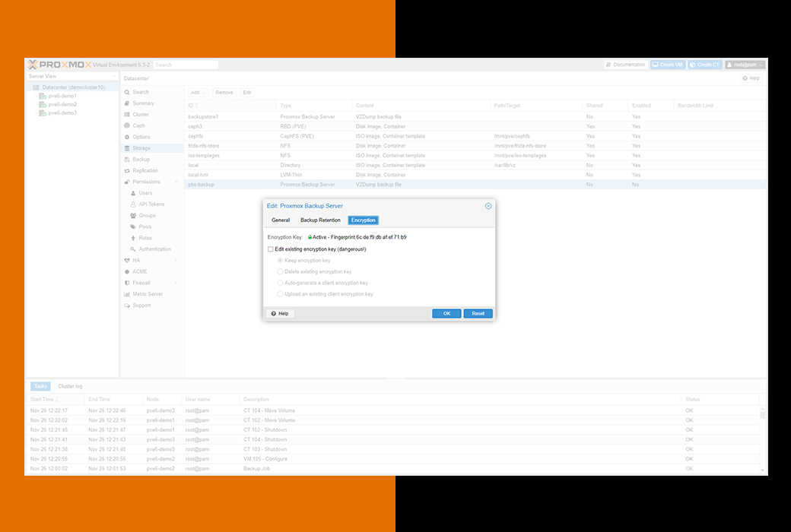Open the Pools page
Image resolution: width=791 pixels, height=532 pixels.
pos(141,227)
